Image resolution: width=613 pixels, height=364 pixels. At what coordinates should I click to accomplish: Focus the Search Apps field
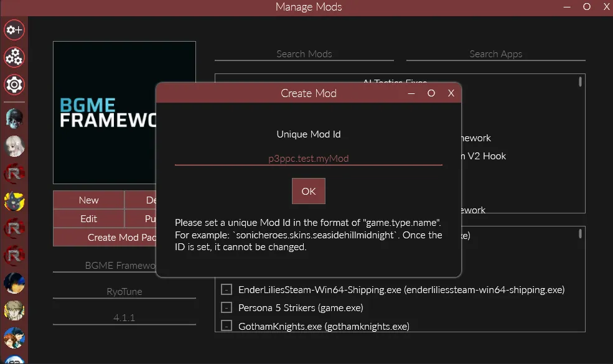point(496,54)
